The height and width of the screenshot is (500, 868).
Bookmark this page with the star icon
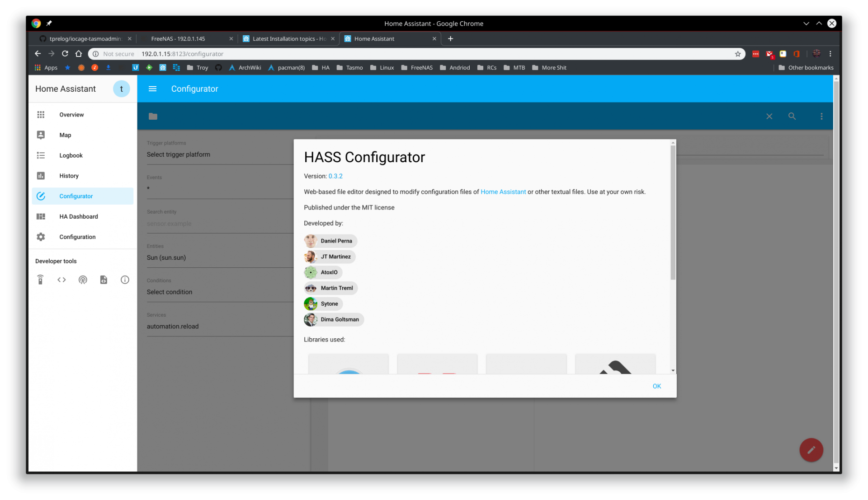(738, 54)
